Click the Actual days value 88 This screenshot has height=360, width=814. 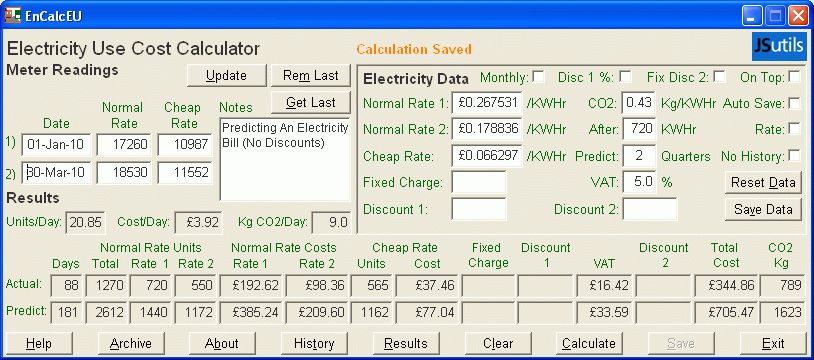(x=66, y=285)
